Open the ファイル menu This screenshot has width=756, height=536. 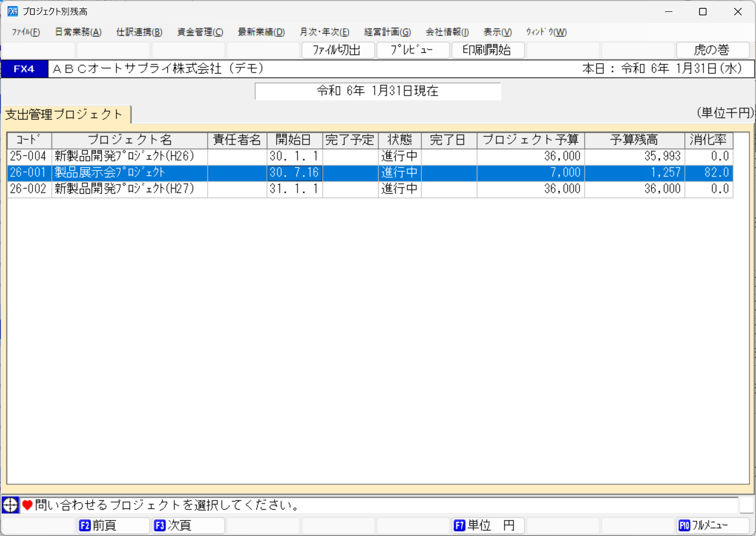25,32
